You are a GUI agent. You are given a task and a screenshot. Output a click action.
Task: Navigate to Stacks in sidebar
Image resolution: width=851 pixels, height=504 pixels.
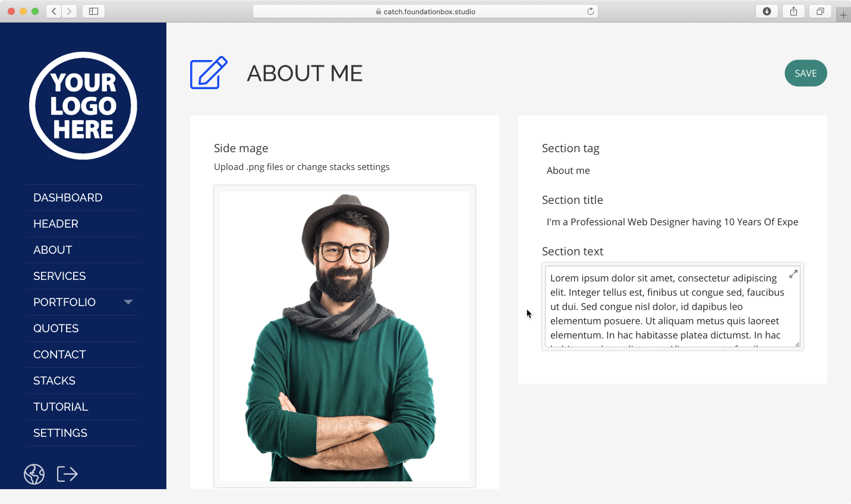point(54,381)
